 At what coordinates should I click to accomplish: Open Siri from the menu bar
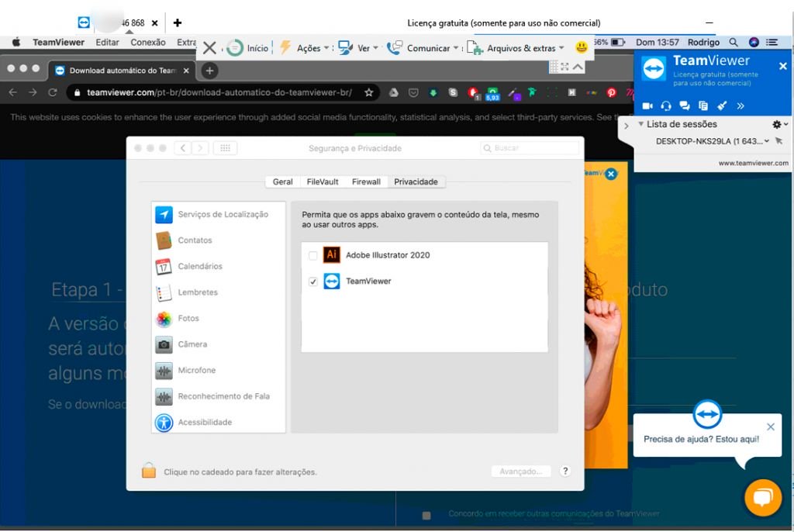click(754, 42)
